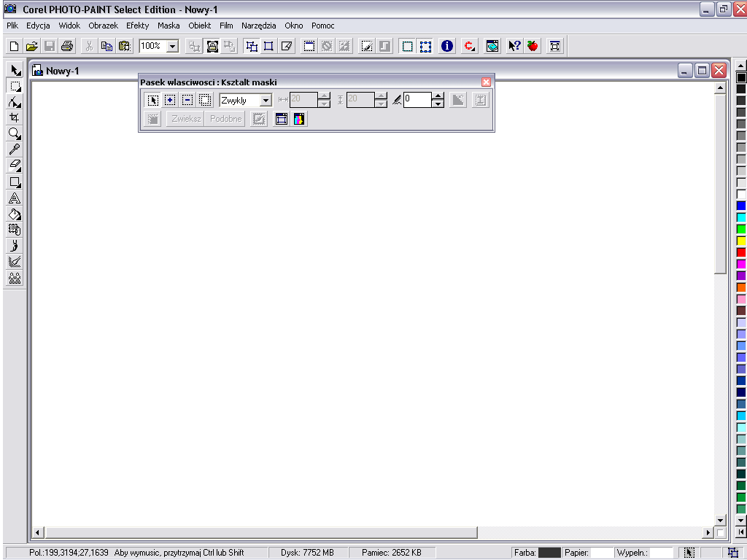Decrease the feather value with down arrow
Screen dimensions: 747x560
click(x=438, y=104)
